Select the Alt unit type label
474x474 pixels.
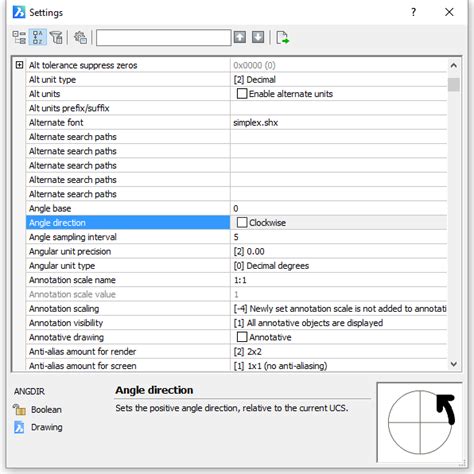[52, 79]
